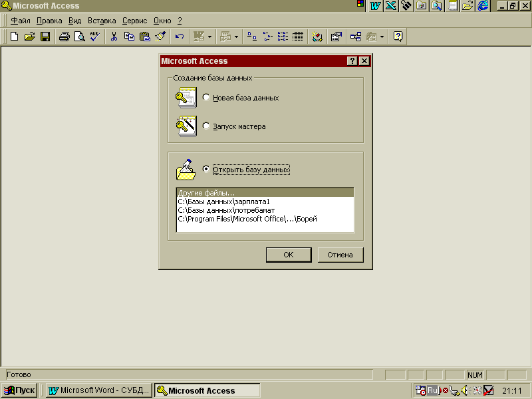Click the Paste clipboard icon
532x399 pixels.
(x=145, y=37)
